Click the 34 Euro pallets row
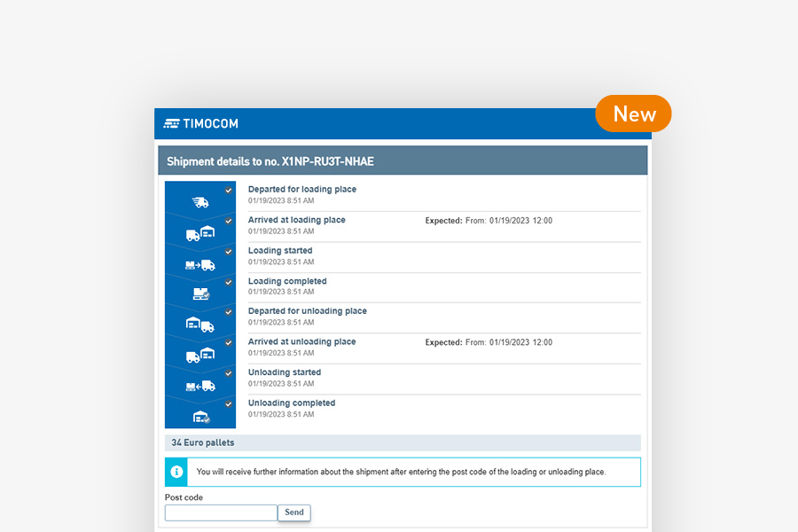The image size is (798, 532). tap(403, 443)
